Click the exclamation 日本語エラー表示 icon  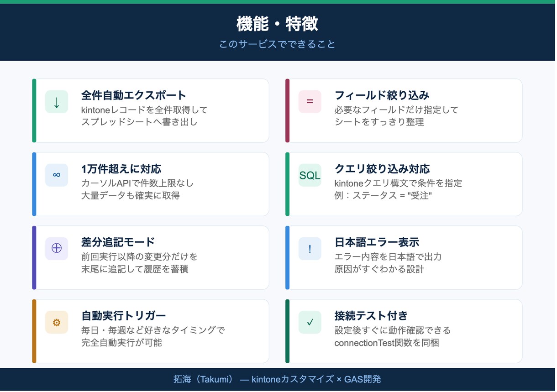point(310,249)
